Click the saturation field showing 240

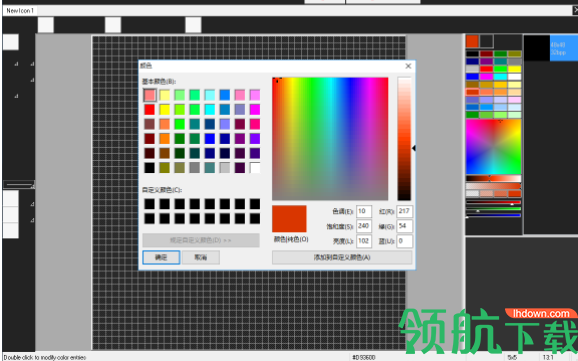point(364,226)
